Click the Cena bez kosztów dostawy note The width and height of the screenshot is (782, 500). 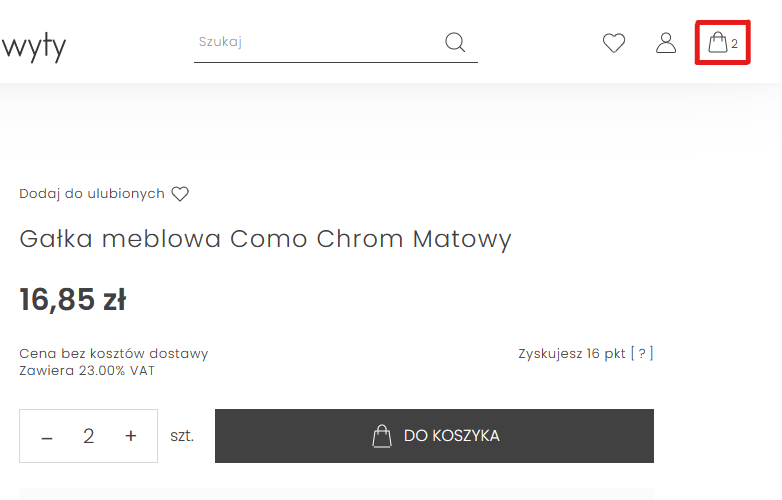[114, 353]
